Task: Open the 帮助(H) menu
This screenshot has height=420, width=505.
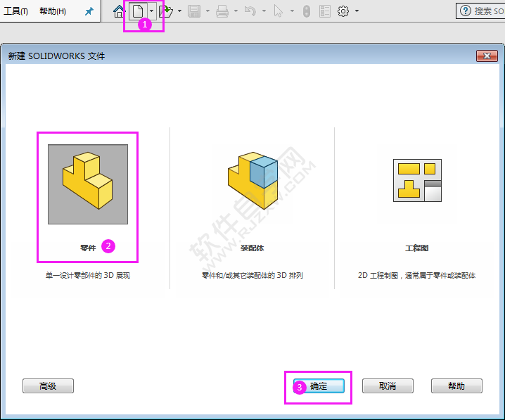Action: (53, 11)
